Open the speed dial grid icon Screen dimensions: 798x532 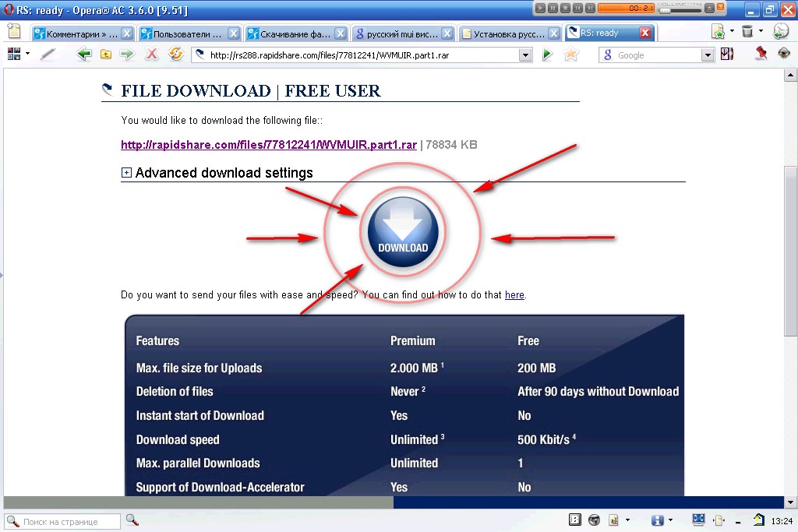pos(14,54)
